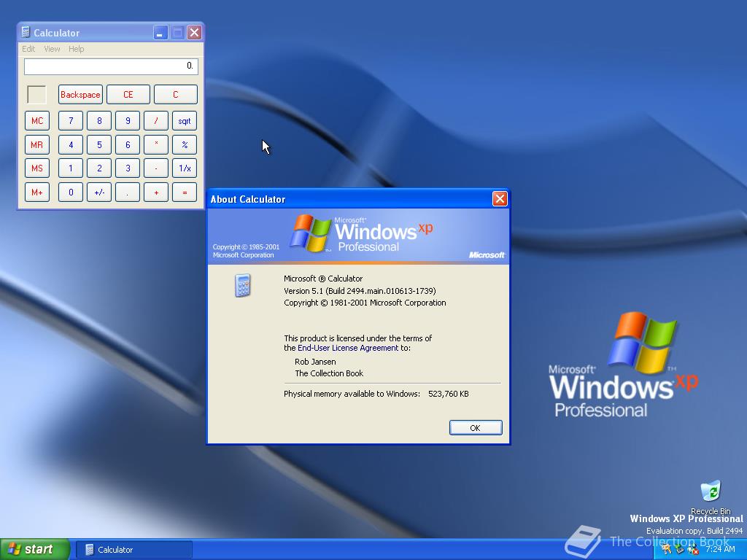Close the Calculator window
This screenshot has height=560, width=747.
[194, 32]
